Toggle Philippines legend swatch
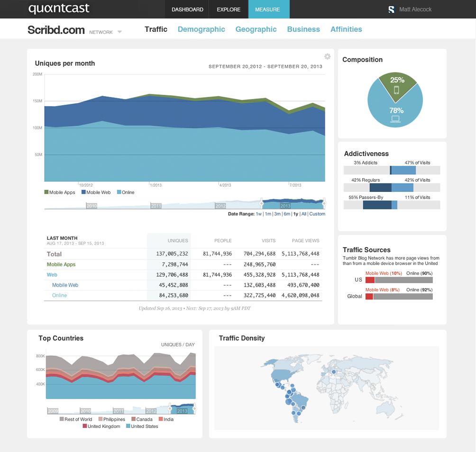 pyautogui.click(x=101, y=419)
